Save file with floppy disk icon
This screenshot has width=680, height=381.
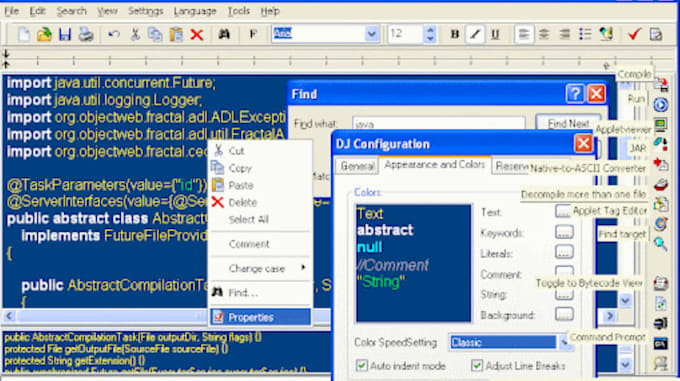pos(65,34)
